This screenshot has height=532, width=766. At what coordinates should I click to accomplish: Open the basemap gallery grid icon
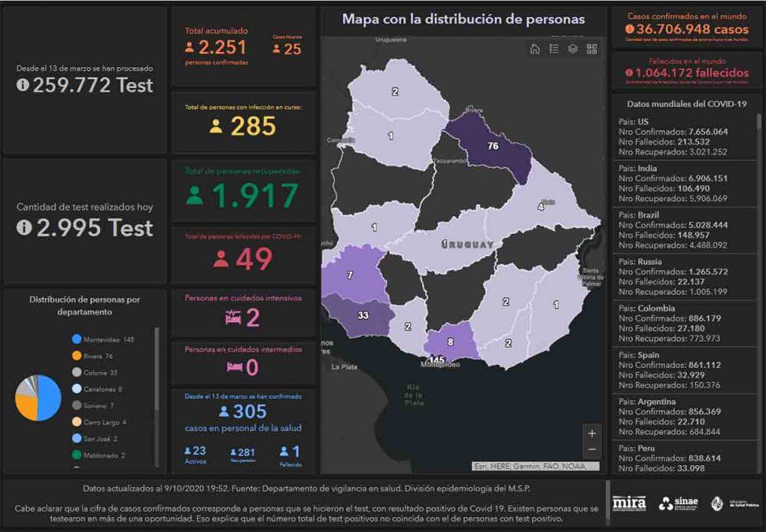click(592, 49)
